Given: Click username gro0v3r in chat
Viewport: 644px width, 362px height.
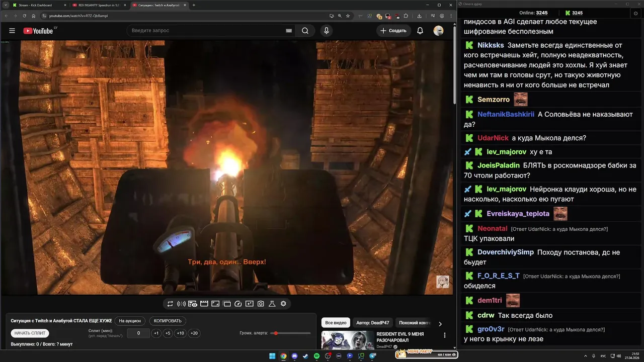Looking at the screenshot, I should (491, 329).
